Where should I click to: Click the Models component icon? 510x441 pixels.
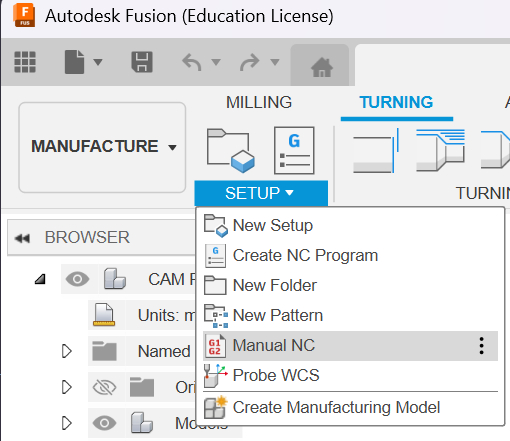142,423
